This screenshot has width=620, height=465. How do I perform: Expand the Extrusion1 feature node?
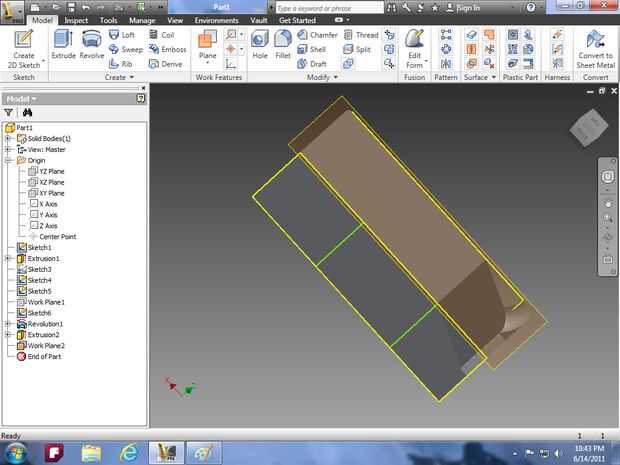[x=8, y=258]
